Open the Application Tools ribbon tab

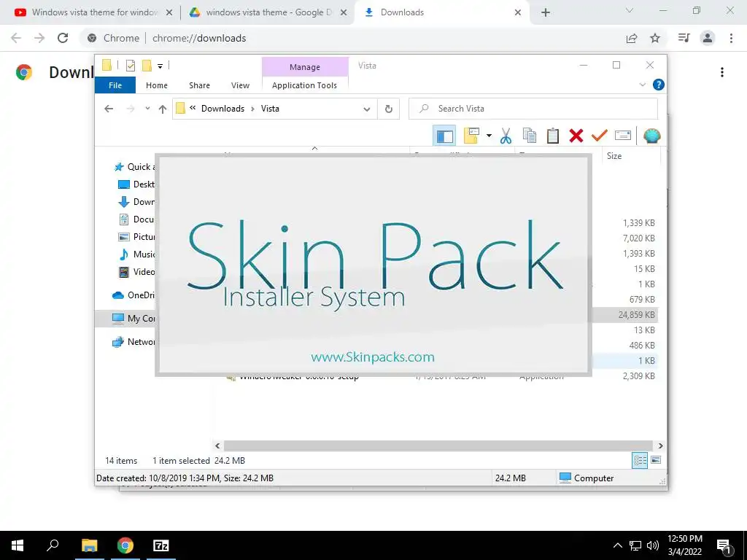pyautogui.click(x=304, y=85)
